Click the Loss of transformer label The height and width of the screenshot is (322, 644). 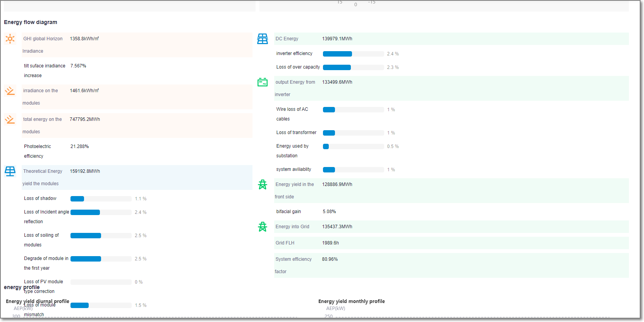tap(296, 133)
